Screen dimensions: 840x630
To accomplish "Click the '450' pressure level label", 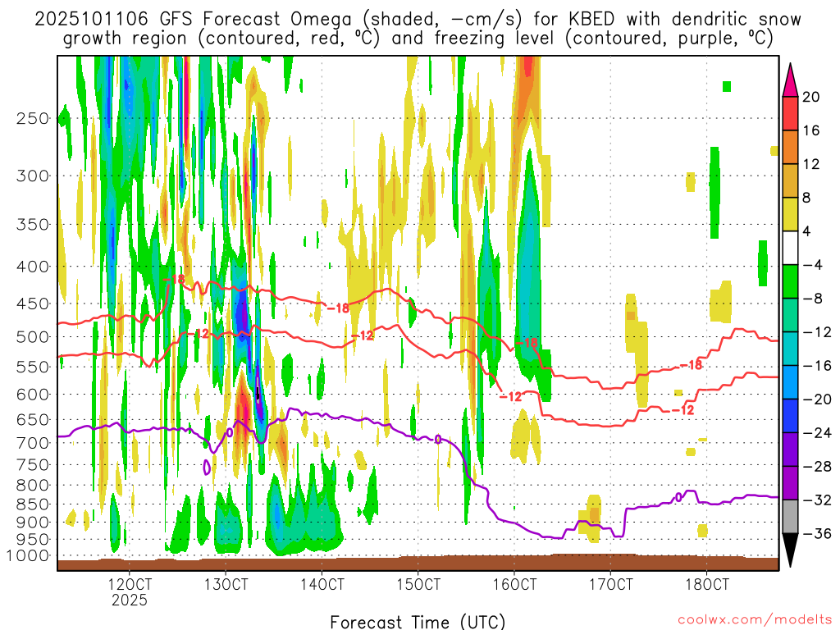I will point(33,304).
